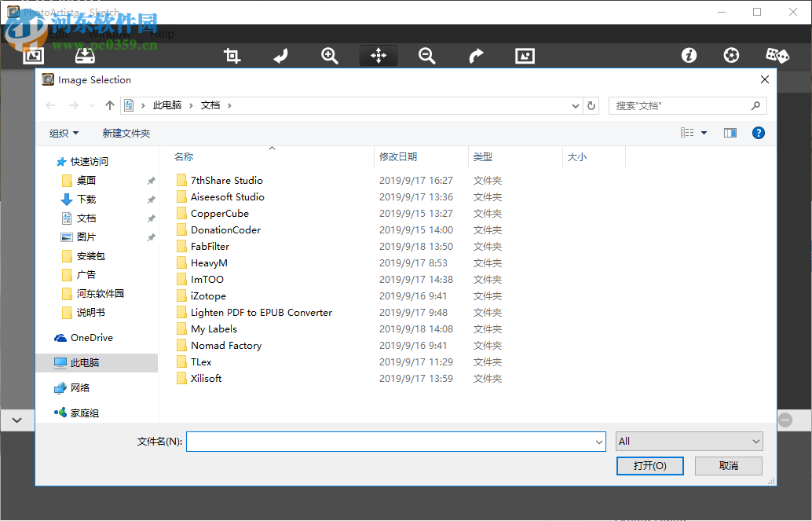Click the 取消 button
The image size is (812, 521).
coord(729,466)
